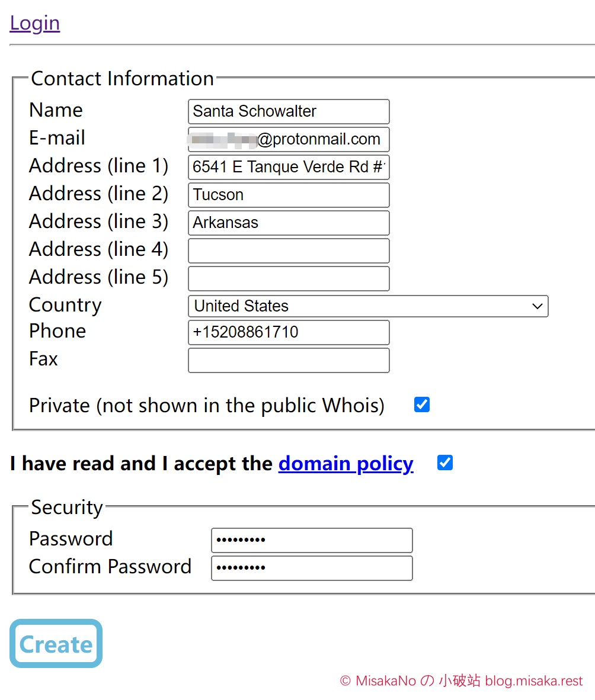The height and width of the screenshot is (700, 595).
Task: Uncheck the Private Whois checkbox
Action: coord(422,404)
